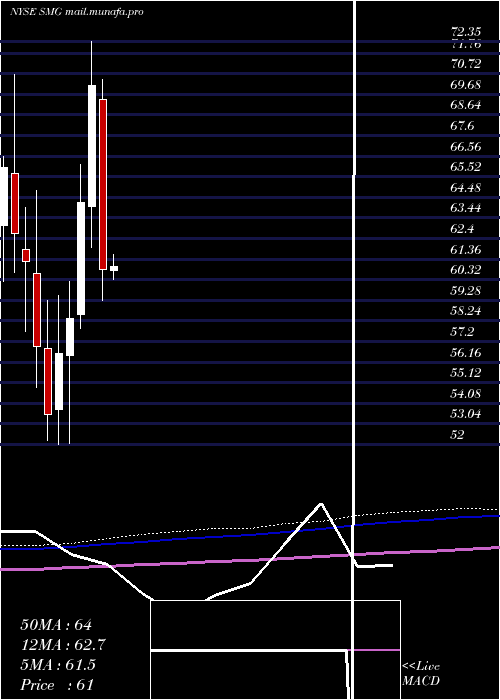Select the 69.68 price axis label
This screenshot has width=500, height=700.
(x=466, y=84)
